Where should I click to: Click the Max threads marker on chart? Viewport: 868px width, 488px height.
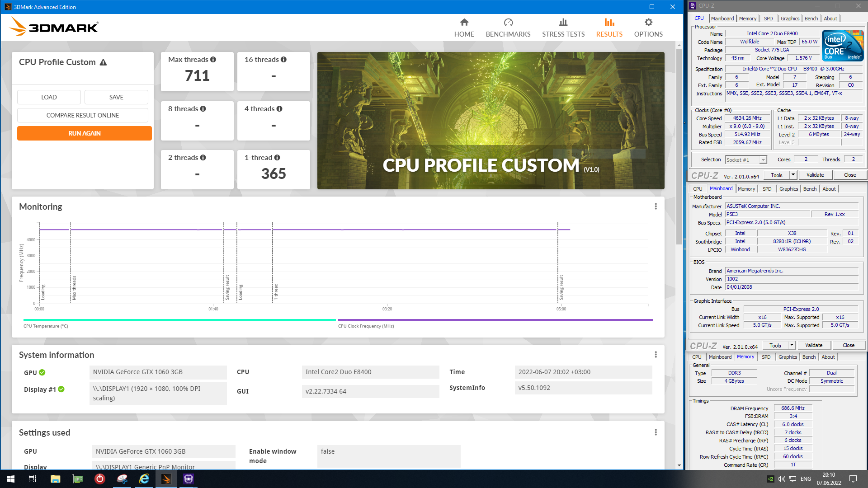pyautogui.click(x=74, y=288)
